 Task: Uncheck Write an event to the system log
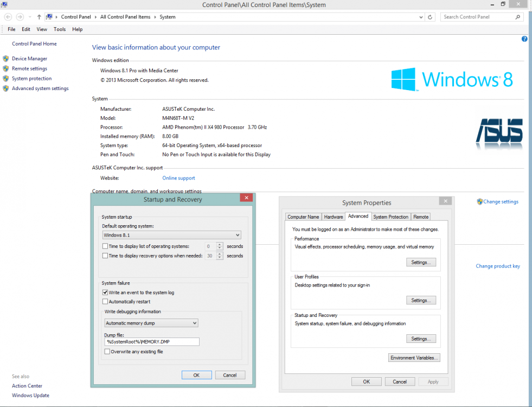coord(105,292)
